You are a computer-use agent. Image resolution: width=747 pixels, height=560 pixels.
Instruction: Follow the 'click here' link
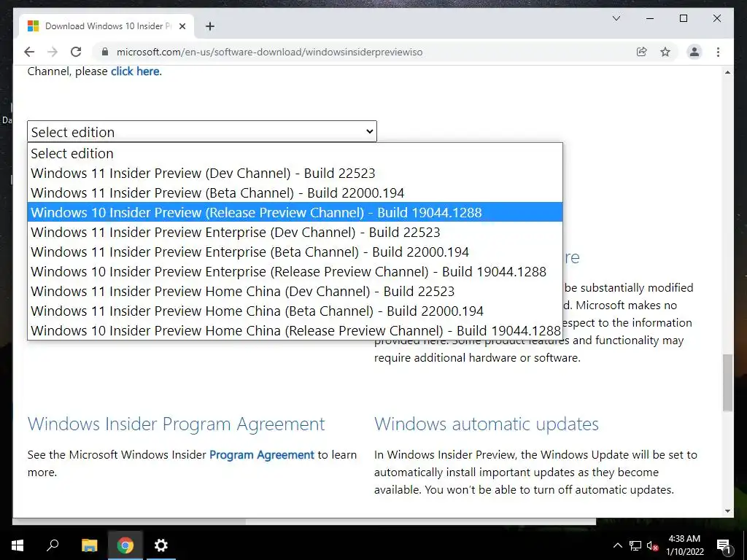(x=135, y=71)
